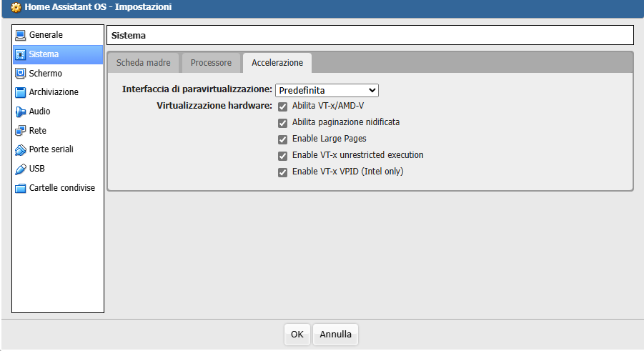Open the Cartelle condivise folder icon
Image resolution: width=644 pixels, height=351 pixels.
pyautogui.click(x=20, y=188)
